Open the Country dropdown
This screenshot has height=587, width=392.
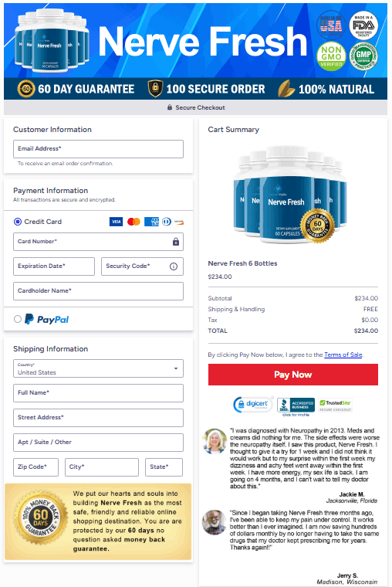[x=98, y=368]
